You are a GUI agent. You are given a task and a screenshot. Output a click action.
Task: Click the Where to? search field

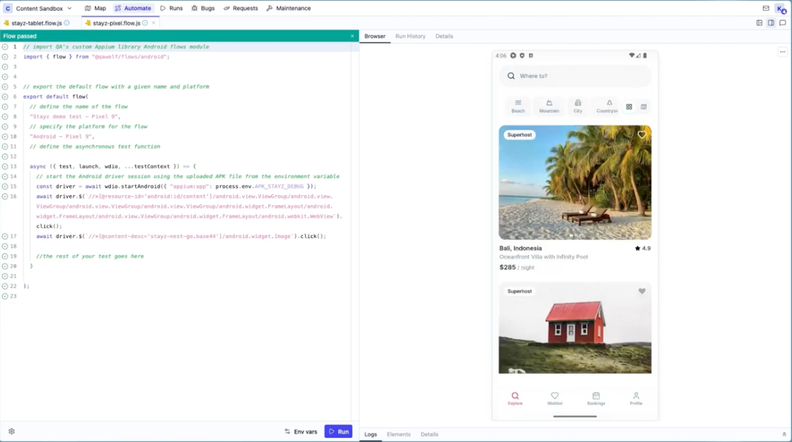click(x=575, y=76)
